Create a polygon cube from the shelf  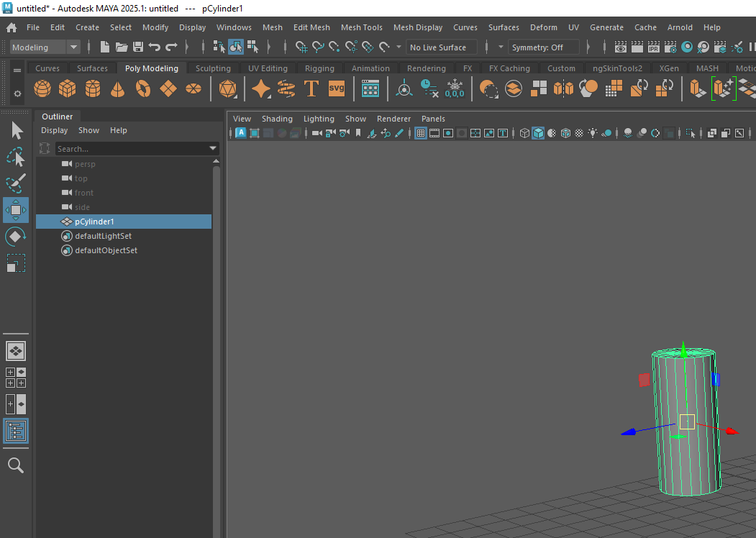(x=68, y=88)
